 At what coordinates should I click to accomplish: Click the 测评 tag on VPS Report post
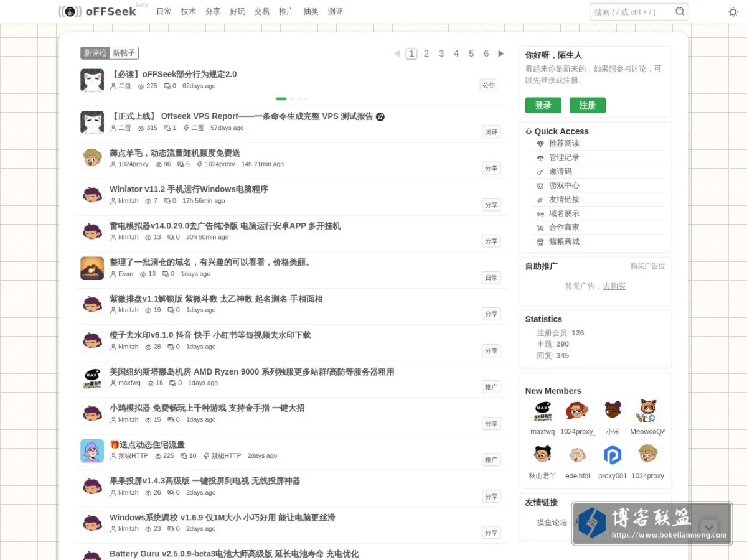coord(491,132)
